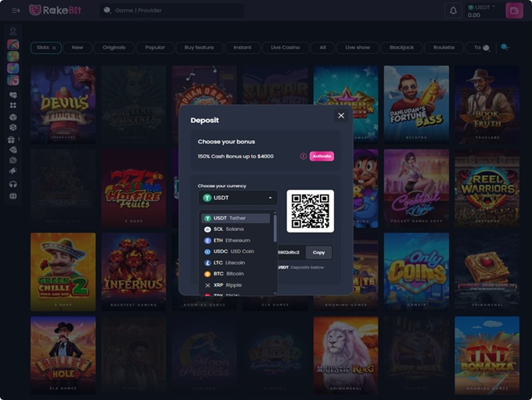Click the Deposit QR code
Screen dimensions: 532x400
(x=310, y=211)
